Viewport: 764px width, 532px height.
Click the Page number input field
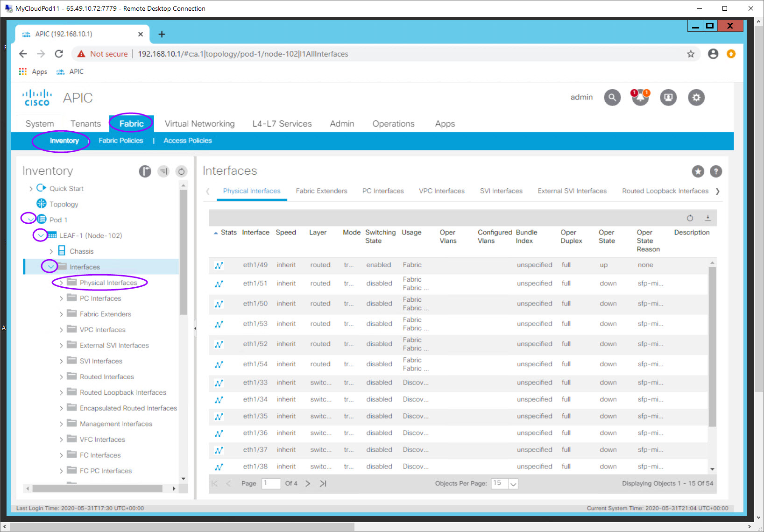(271, 483)
